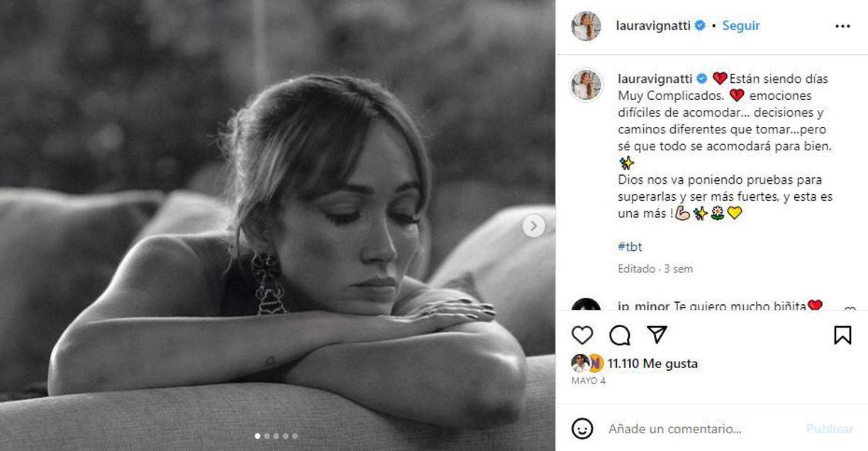Open lauravignatti's profile from the header
The height and width of the screenshot is (451, 868).
click(653, 25)
